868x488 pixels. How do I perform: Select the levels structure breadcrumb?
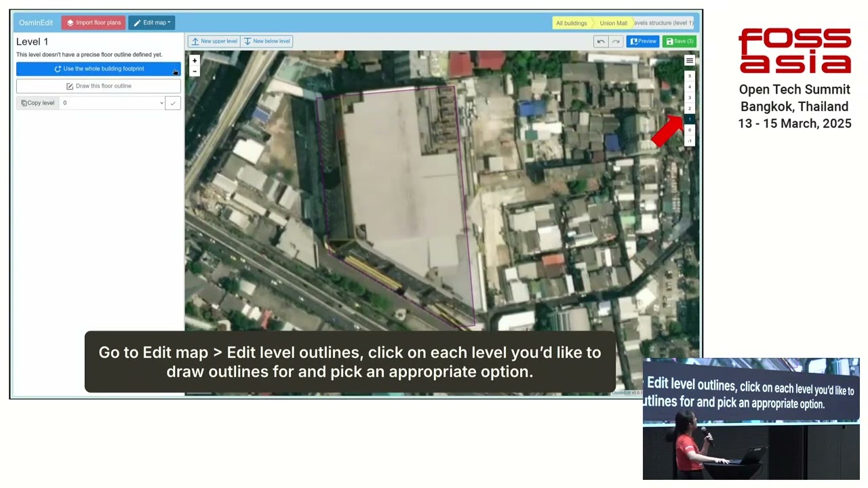pos(663,23)
